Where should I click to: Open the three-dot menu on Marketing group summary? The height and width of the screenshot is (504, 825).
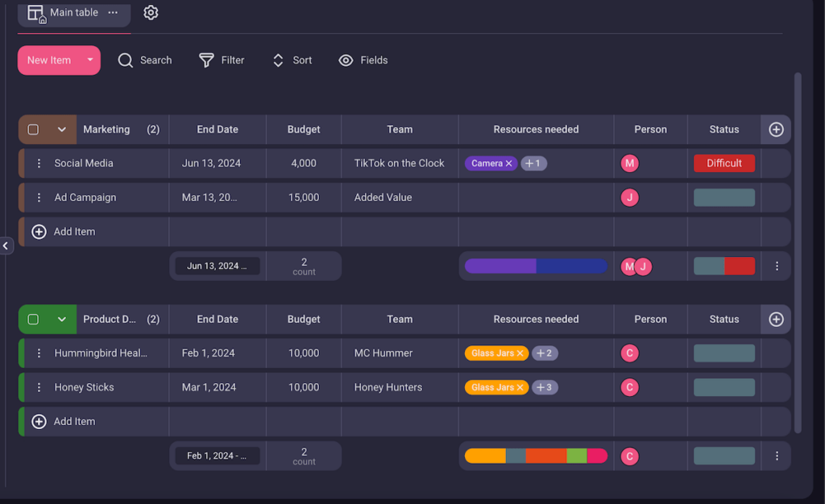tap(777, 266)
